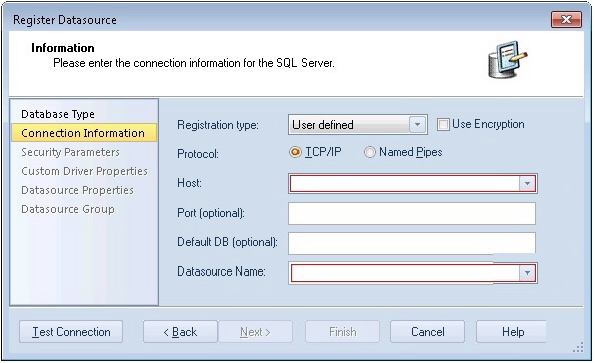
Task: Open Datasource Group step
Action: 68,209
